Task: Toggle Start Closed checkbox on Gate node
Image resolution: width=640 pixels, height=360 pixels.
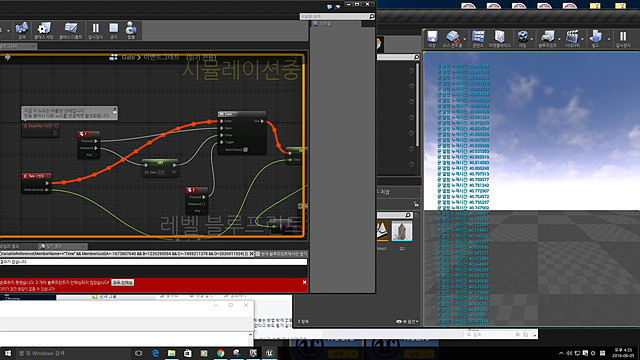Action: coord(245,150)
